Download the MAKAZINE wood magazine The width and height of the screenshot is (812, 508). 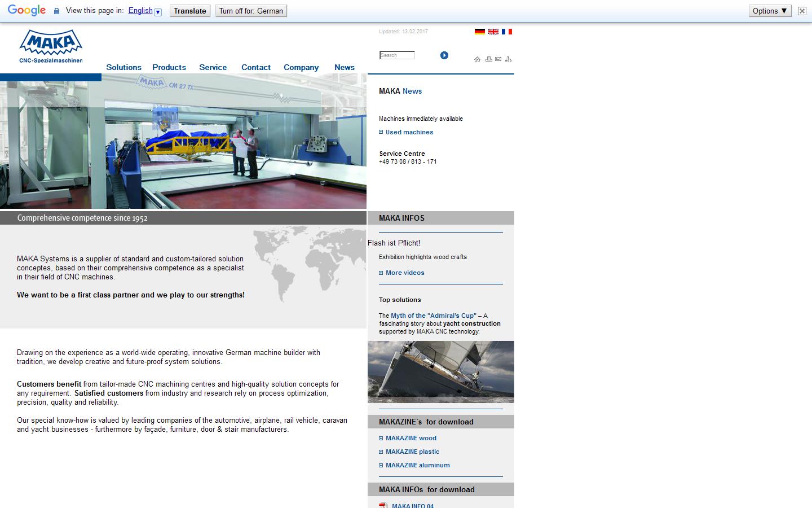tap(411, 438)
